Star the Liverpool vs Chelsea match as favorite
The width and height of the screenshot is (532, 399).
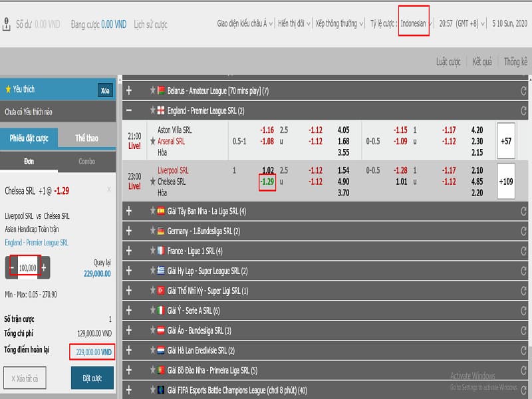(153, 181)
